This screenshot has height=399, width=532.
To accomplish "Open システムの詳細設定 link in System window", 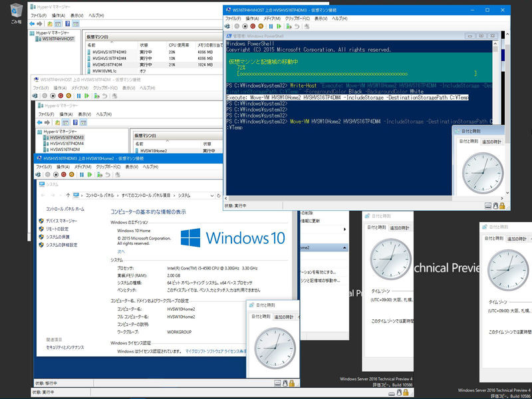I will pyautogui.click(x=62, y=245).
